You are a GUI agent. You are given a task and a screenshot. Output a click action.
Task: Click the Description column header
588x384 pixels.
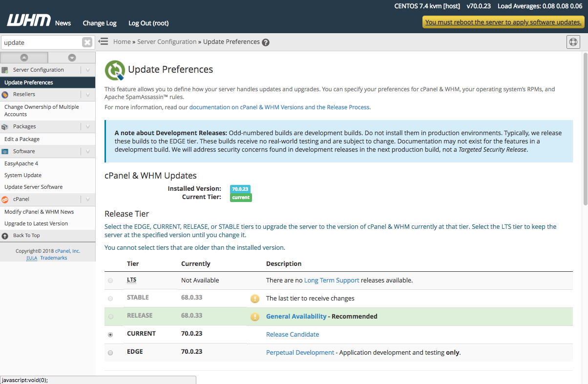pyautogui.click(x=284, y=263)
